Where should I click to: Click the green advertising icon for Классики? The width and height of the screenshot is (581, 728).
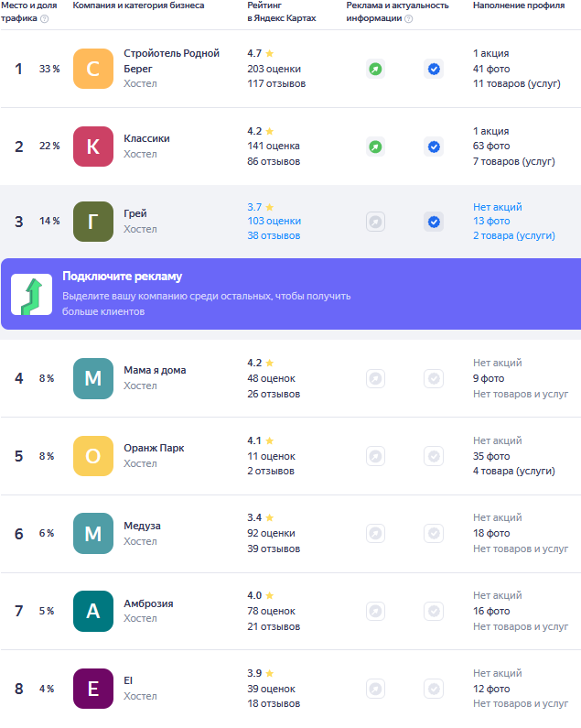(x=375, y=147)
